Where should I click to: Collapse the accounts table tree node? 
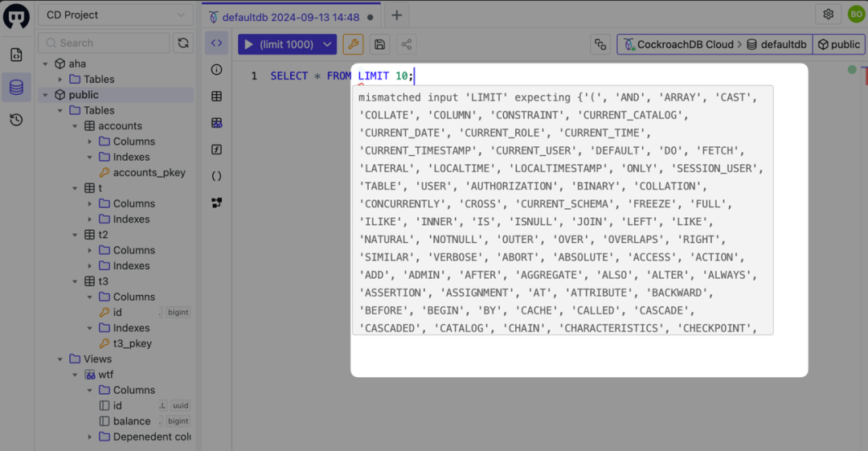tap(76, 125)
